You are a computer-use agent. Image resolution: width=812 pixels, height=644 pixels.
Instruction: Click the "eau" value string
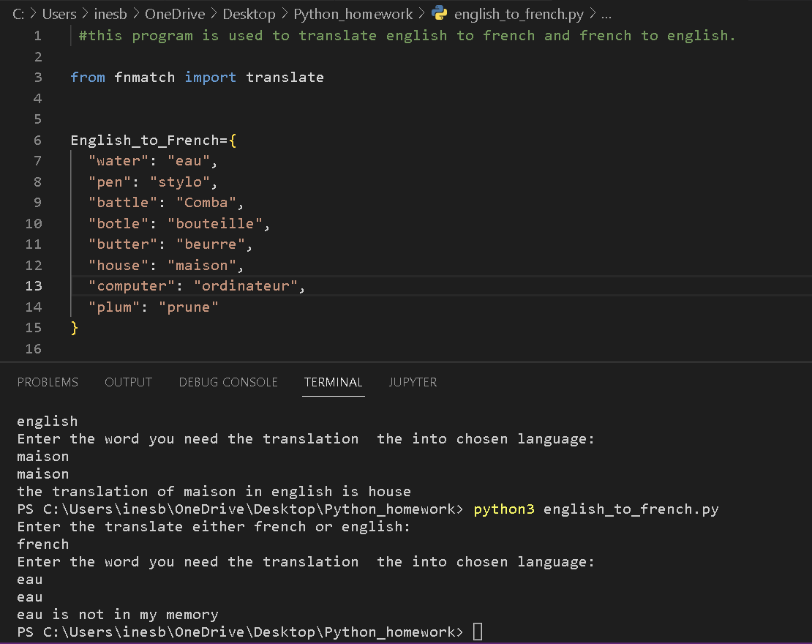pyautogui.click(x=189, y=161)
